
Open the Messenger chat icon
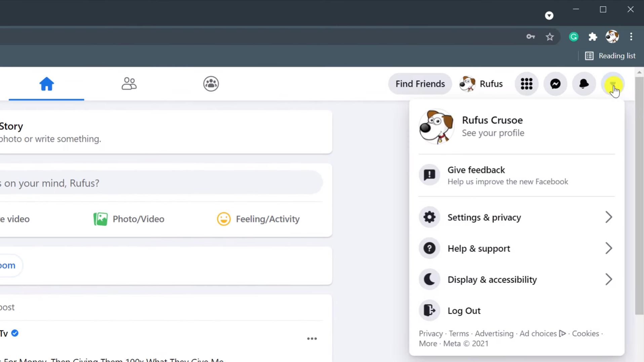click(555, 84)
